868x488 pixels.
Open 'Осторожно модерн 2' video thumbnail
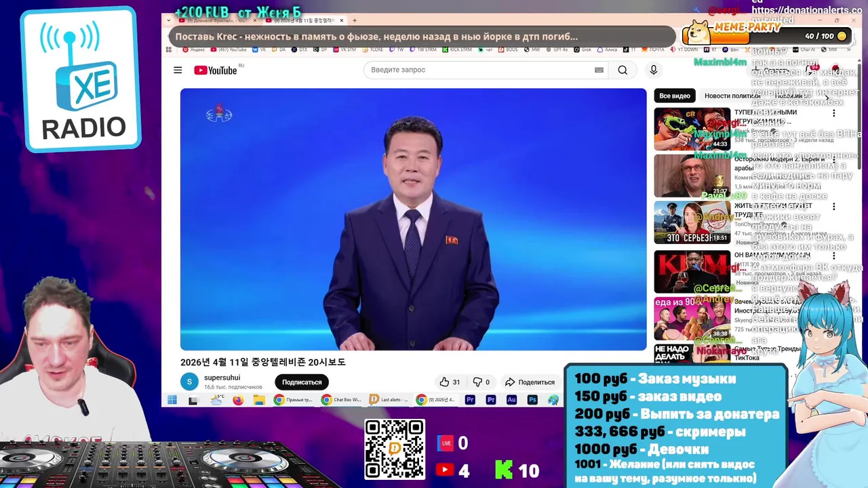point(692,176)
